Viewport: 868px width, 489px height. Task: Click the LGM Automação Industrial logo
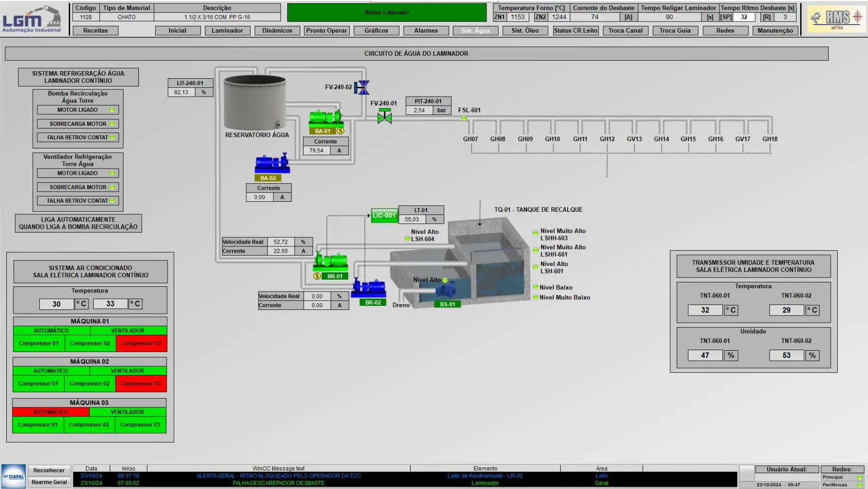point(32,19)
